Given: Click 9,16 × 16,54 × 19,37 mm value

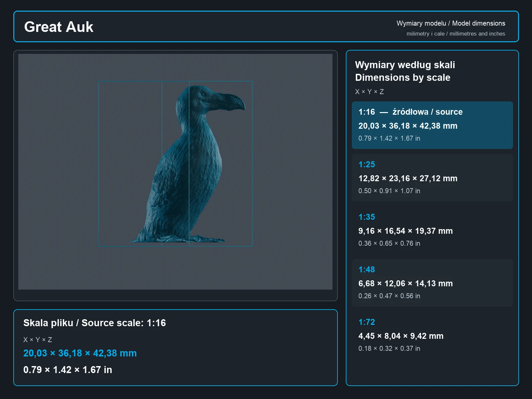Looking at the screenshot, I should pos(405,231).
